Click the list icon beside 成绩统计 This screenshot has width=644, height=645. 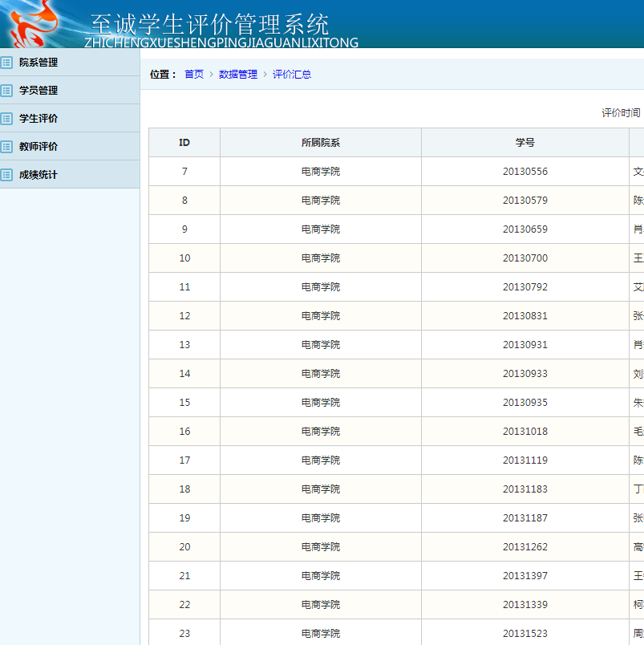click(6, 175)
